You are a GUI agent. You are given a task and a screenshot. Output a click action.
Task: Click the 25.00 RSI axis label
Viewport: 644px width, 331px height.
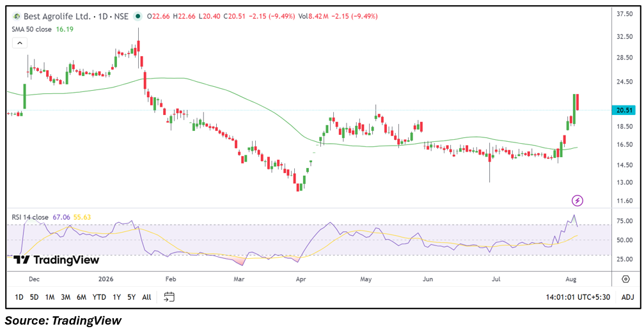(624, 259)
